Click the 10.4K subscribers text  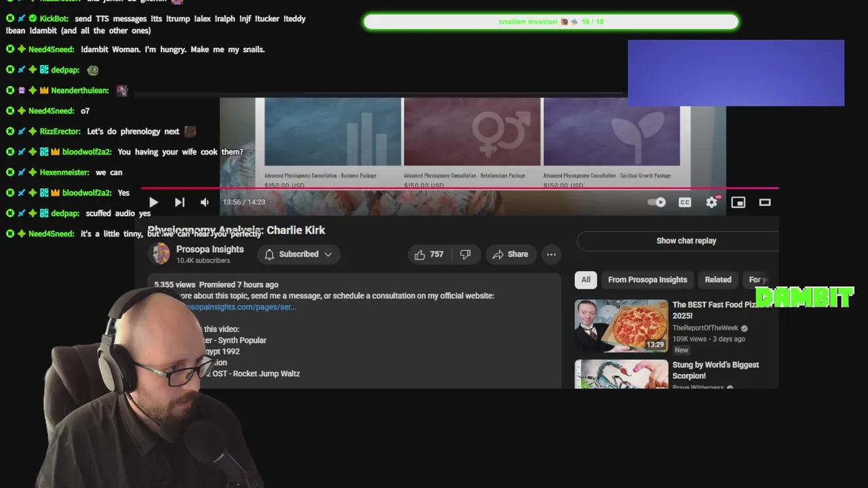tap(203, 261)
